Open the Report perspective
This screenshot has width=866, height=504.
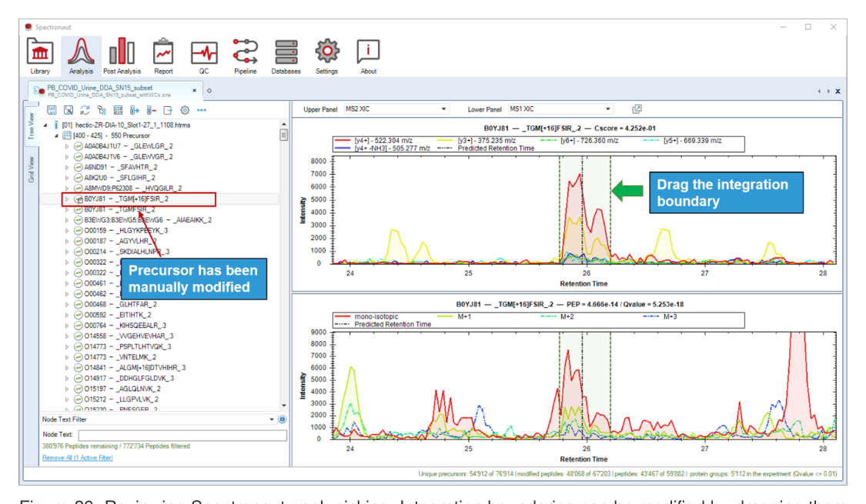[163, 56]
